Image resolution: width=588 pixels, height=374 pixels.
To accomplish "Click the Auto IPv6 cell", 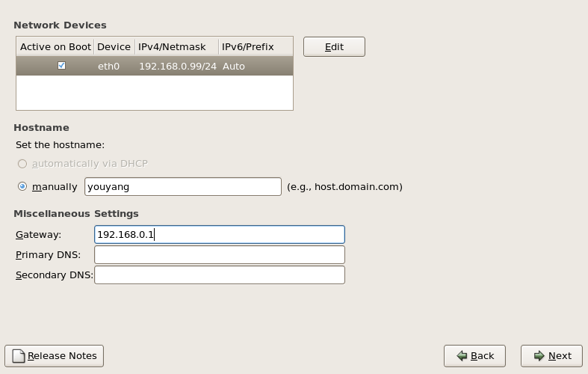I will (234, 66).
